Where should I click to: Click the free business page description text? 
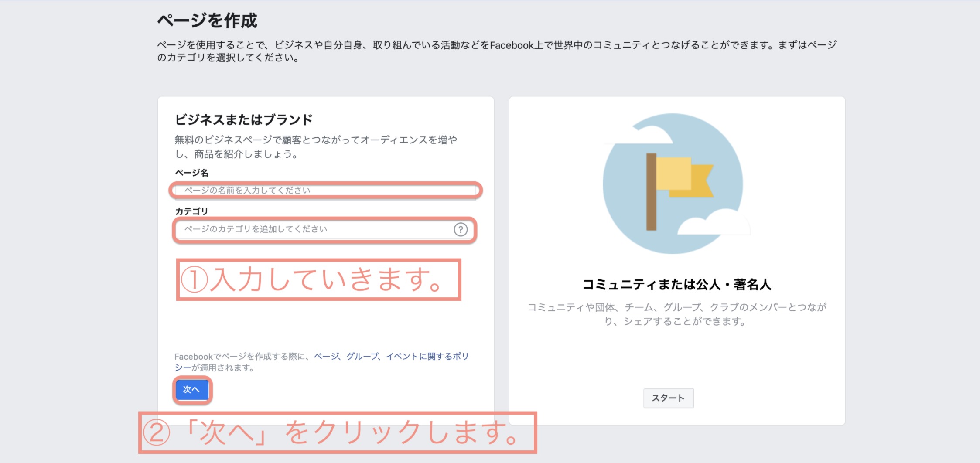pos(316,147)
